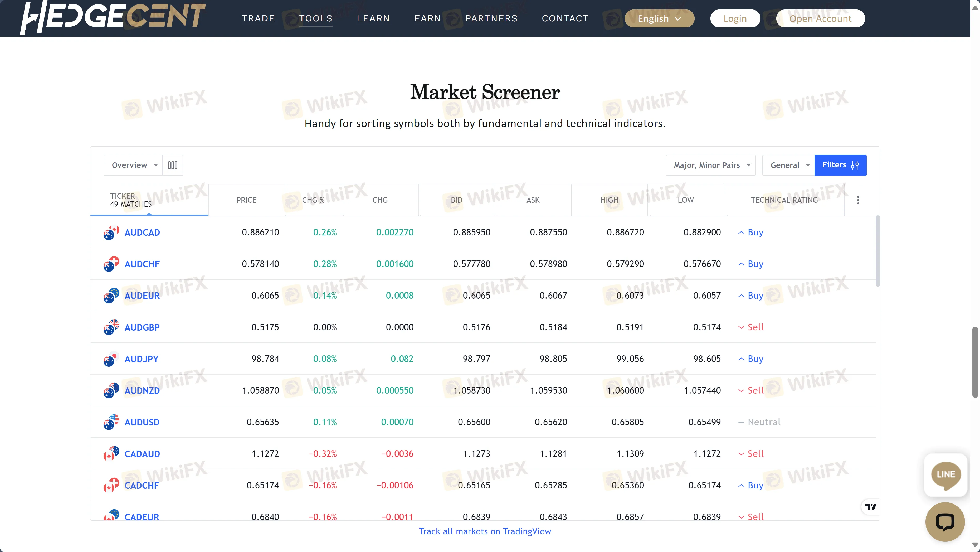Open the TOOLS menu

[316, 18]
